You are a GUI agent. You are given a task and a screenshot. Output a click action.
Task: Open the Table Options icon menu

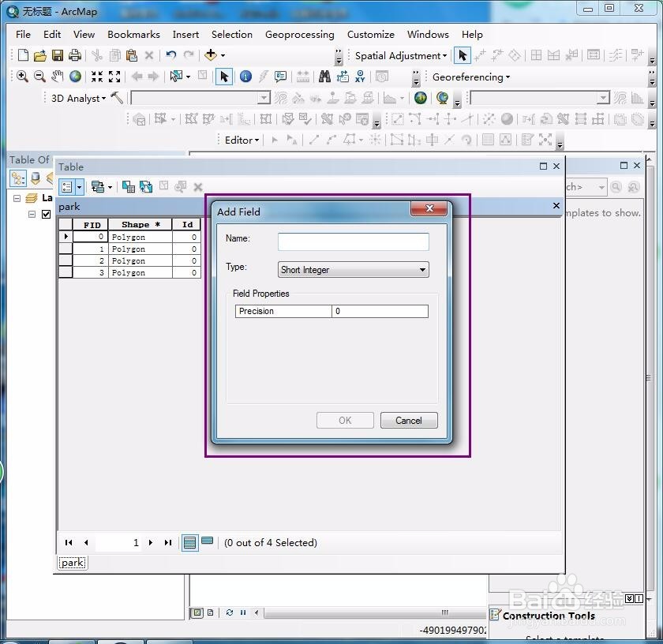point(71,187)
